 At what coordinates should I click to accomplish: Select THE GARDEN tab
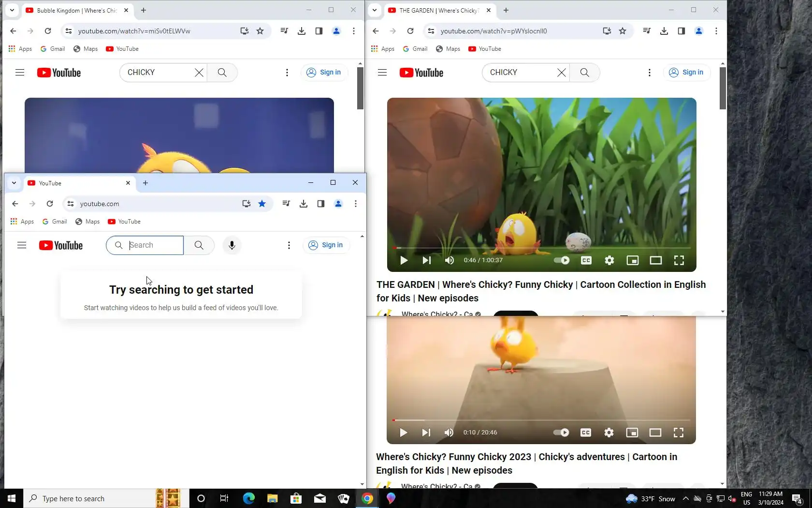[x=440, y=10]
